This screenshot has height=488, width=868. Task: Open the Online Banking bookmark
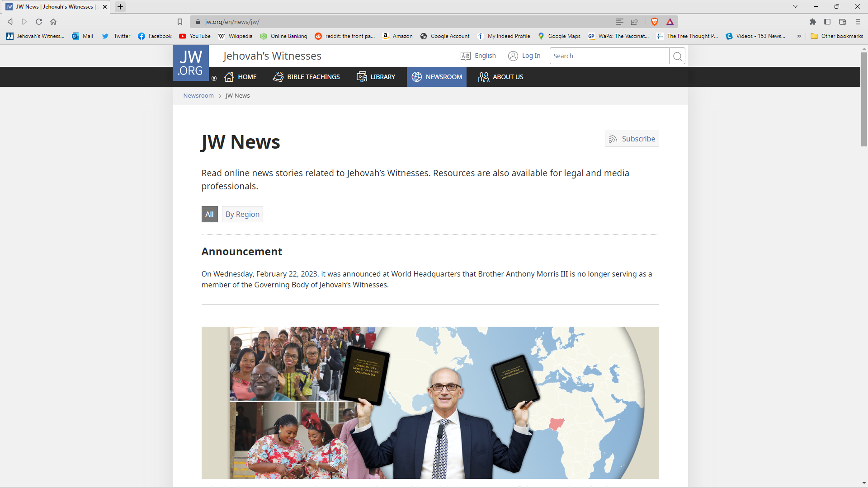coord(283,36)
